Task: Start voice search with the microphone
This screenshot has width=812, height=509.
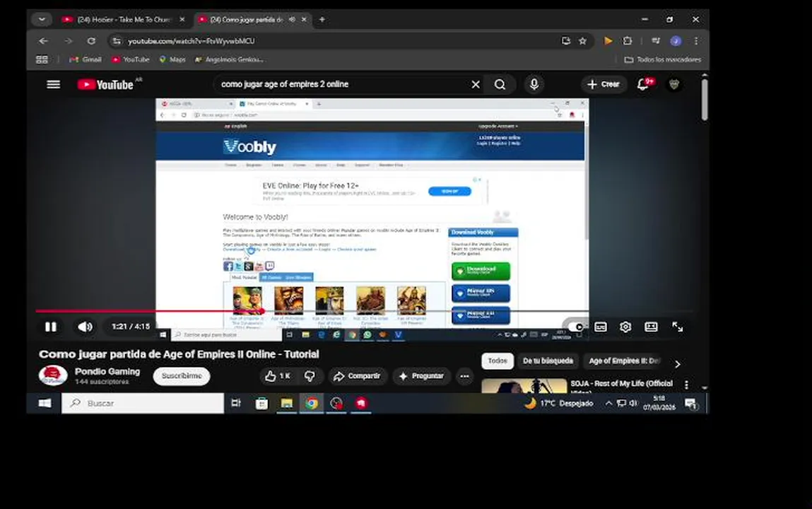Action: tap(534, 84)
